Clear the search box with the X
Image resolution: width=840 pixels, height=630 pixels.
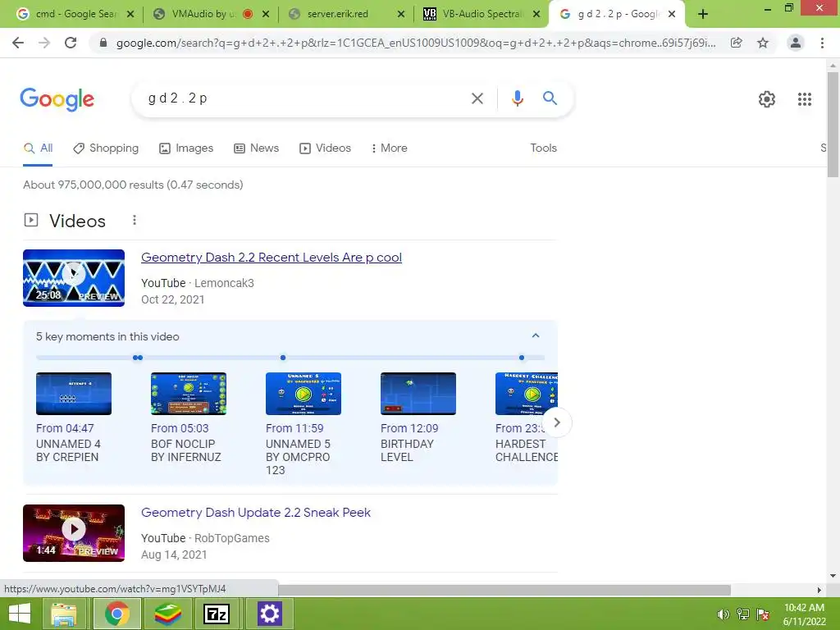(x=477, y=98)
